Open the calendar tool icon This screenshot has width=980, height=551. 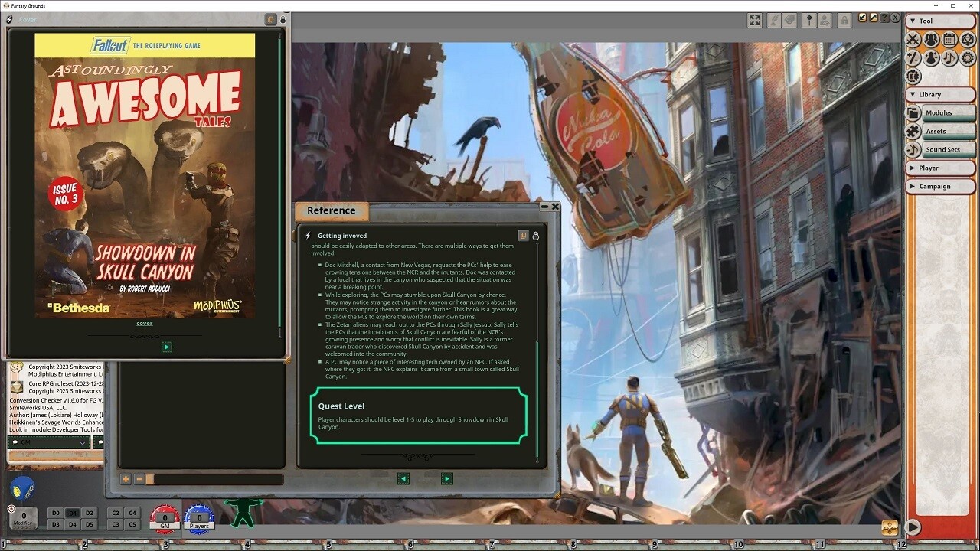tap(949, 40)
